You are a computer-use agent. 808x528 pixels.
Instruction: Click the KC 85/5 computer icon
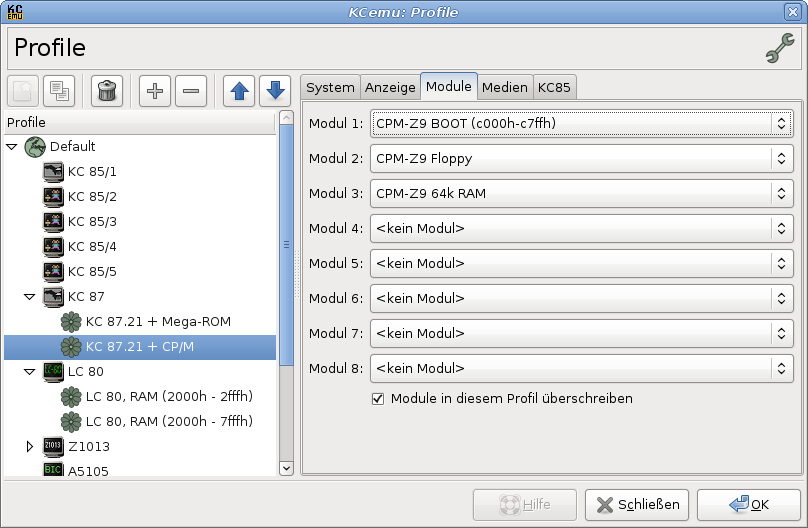point(53,271)
